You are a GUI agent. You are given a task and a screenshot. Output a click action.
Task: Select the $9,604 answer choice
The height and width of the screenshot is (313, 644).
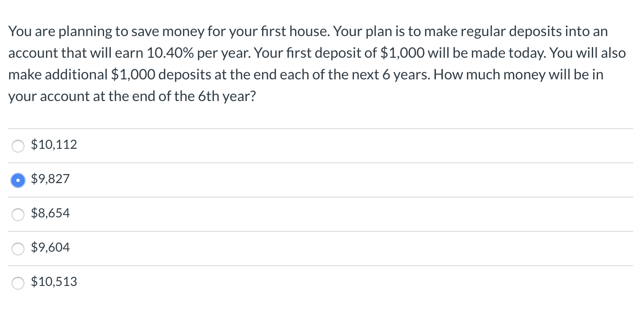tap(18, 249)
